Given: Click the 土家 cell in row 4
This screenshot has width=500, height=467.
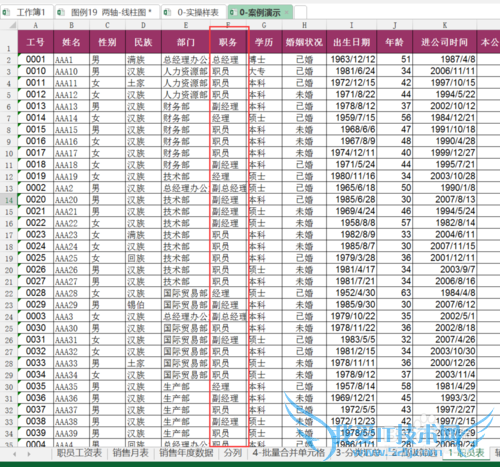Looking at the screenshot, I should pyautogui.click(x=143, y=83).
